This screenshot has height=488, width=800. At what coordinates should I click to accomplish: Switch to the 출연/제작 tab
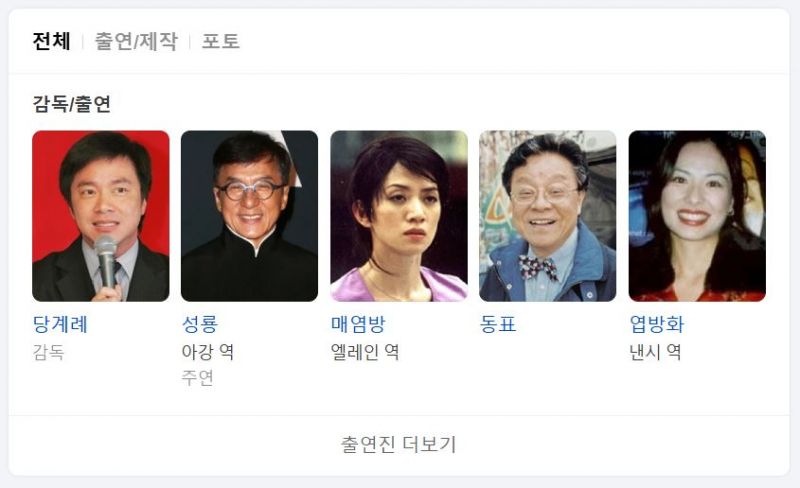click(136, 41)
